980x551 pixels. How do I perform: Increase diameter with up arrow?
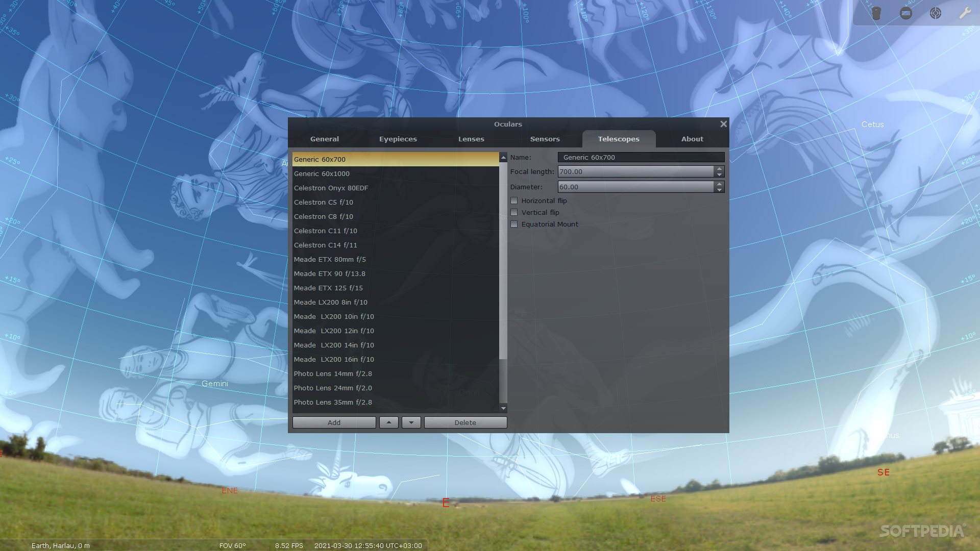coord(719,184)
